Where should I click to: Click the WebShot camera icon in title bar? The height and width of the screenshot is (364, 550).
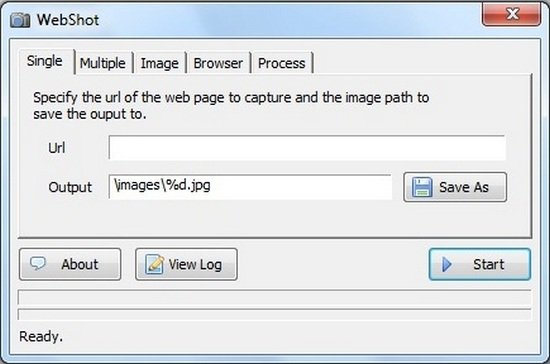coord(20,20)
